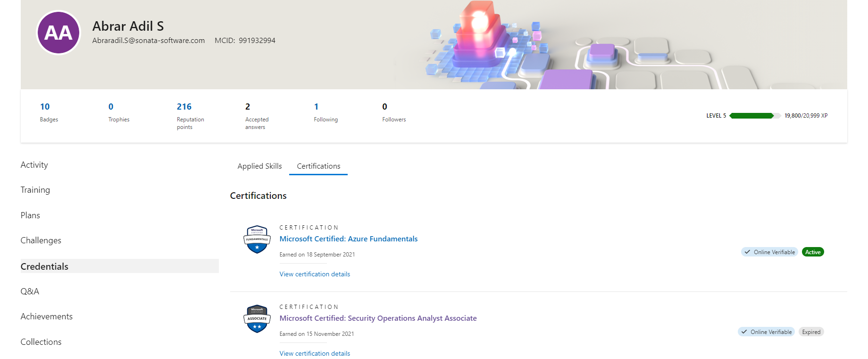868x359 pixels.
Task: Click the Earned on 18 September 2021 text
Action: click(317, 255)
